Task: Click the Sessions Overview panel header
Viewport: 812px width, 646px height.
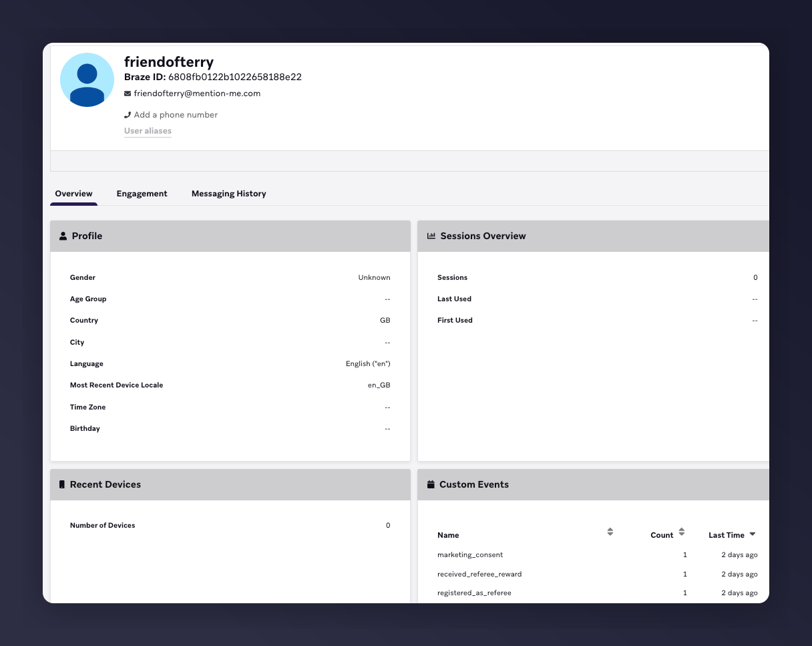Action: pos(594,236)
